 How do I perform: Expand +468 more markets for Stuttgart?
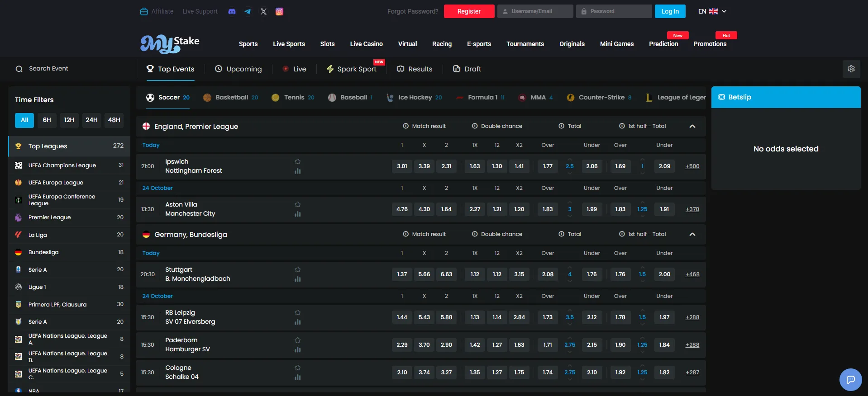point(692,274)
